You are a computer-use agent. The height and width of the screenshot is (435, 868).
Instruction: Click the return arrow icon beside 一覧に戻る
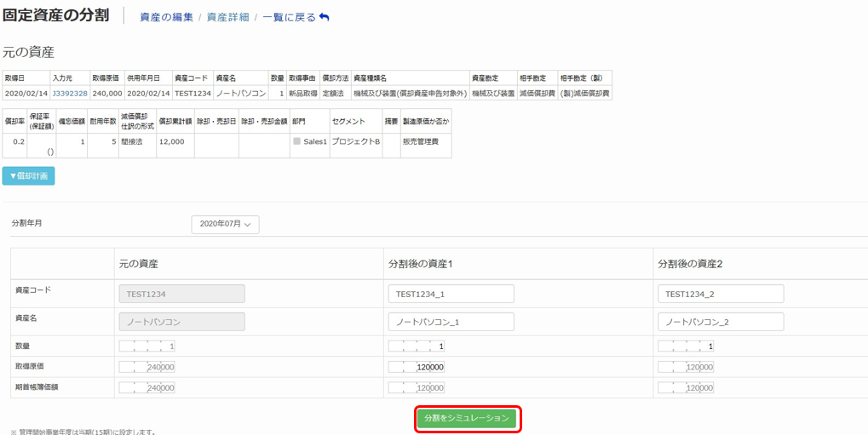tap(325, 17)
